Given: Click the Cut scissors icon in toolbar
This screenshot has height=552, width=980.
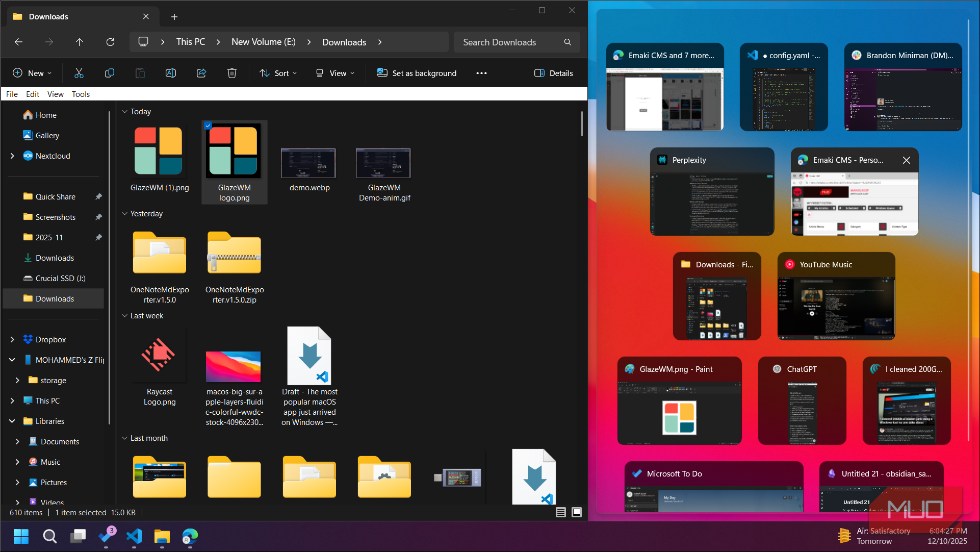Looking at the screenshot, I should [x=79, y=73].
